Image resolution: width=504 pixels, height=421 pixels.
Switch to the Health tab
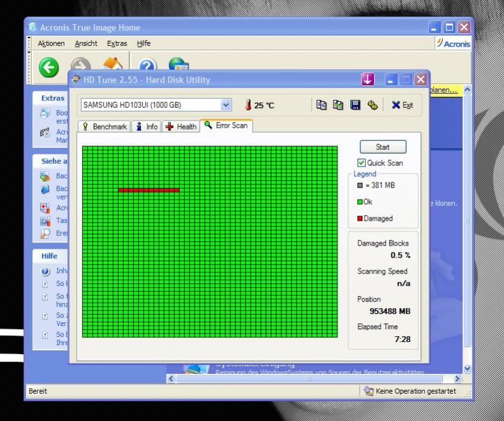tap(181, 127)
